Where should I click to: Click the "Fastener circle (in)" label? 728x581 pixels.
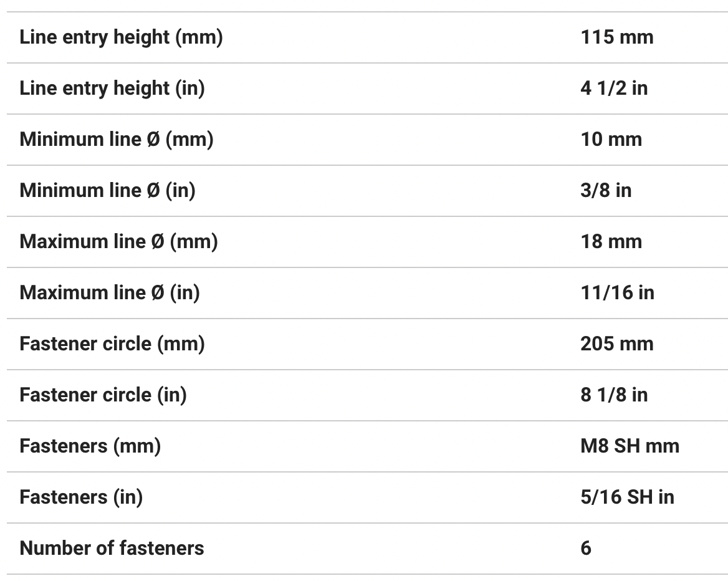point(103,395)
